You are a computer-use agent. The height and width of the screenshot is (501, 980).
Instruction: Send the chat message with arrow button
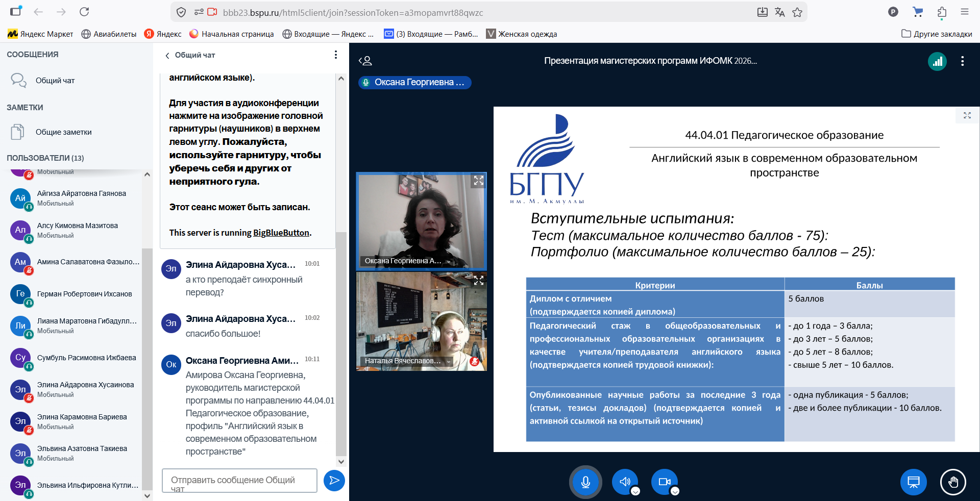tap(334, 480)
